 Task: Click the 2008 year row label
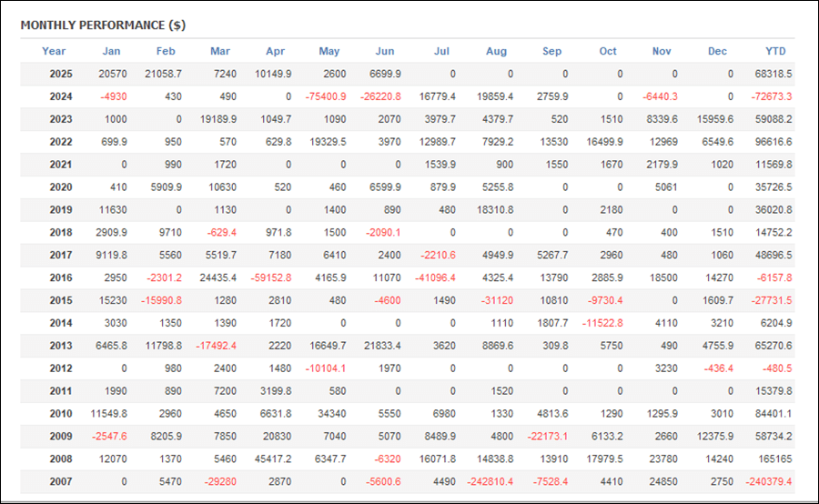[61, 459]
